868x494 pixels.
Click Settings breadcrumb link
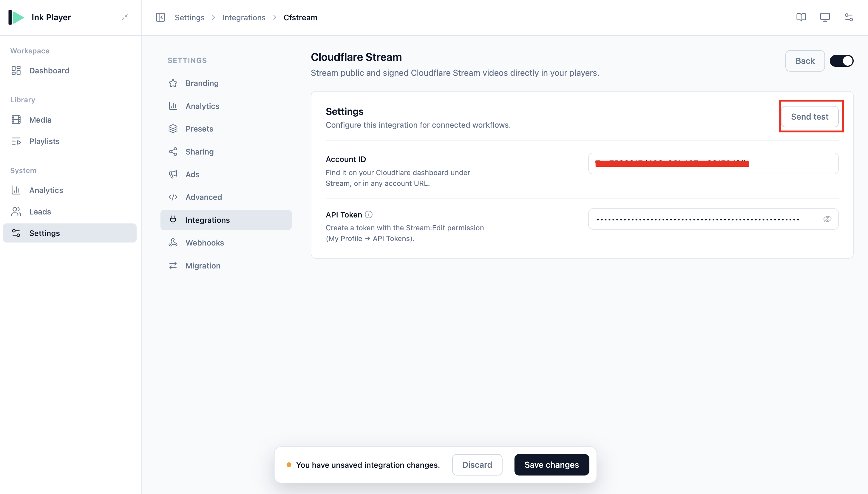click(x=190, y=18)
